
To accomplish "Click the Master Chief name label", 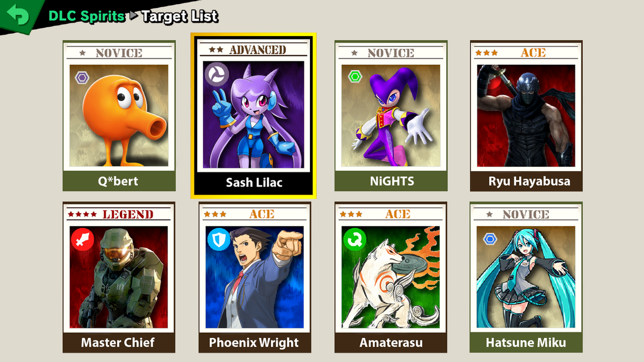I will 118,343.
